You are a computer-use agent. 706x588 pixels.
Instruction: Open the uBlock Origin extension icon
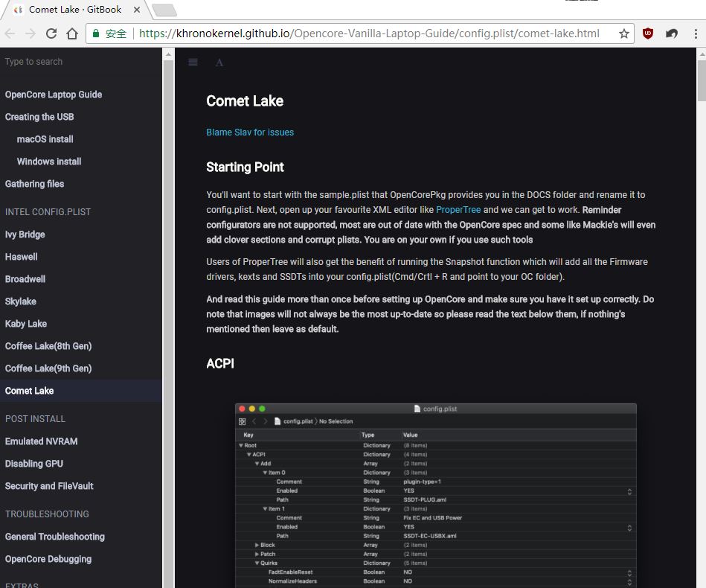648,33
